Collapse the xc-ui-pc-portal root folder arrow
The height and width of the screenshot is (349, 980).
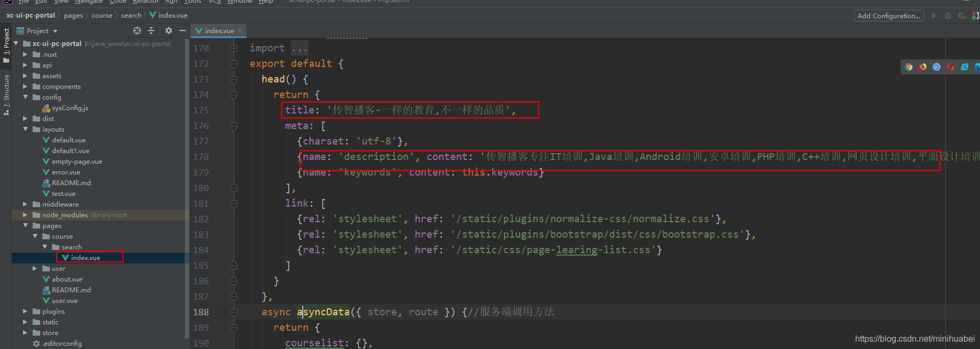coord(16,43)
